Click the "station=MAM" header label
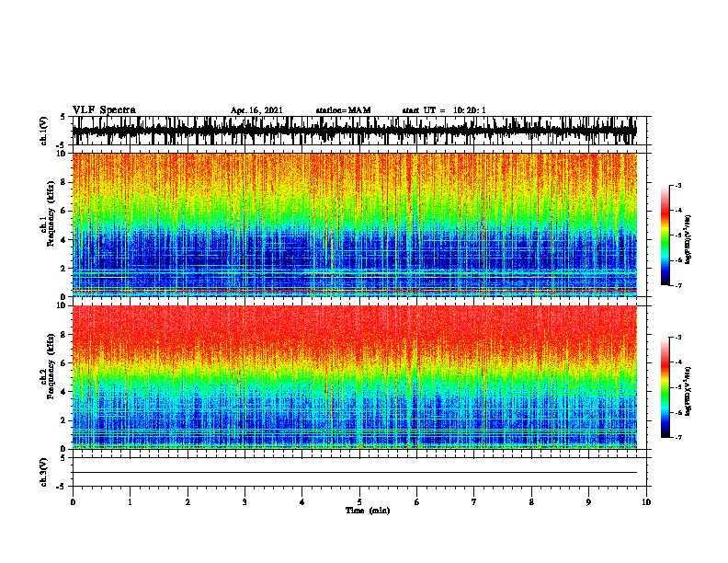The width and height of the screenshot is (728, 563). 343,110
